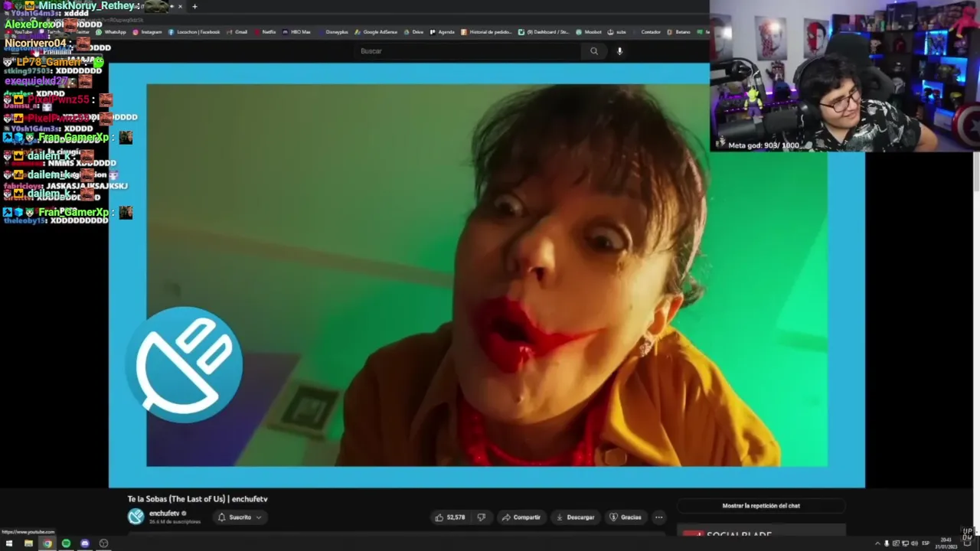Screen dimensions: 980x551
Task: Select Chrome in the taskbar
Action: pos(47,543)
